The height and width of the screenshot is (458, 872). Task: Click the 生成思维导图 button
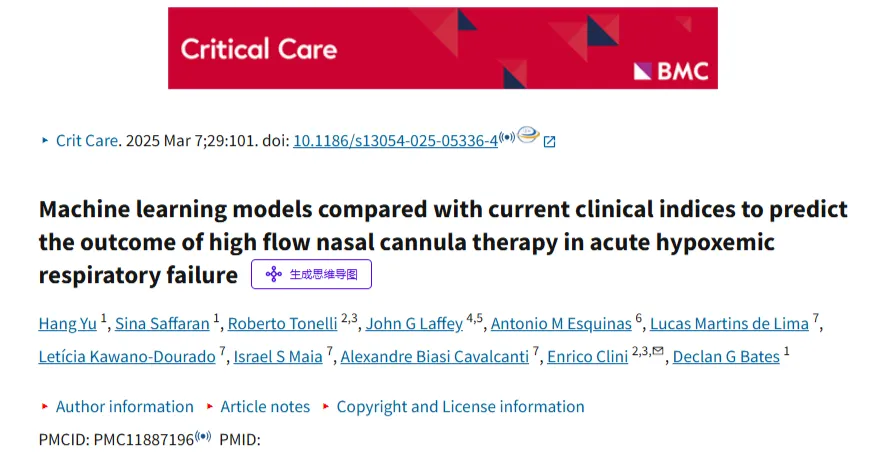coord(311,274)
